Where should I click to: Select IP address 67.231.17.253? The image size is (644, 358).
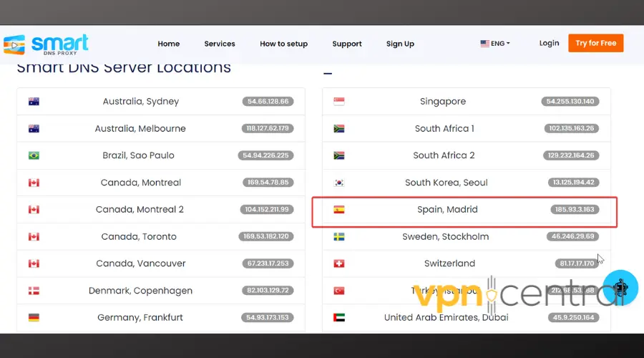[x=268, y=263]
